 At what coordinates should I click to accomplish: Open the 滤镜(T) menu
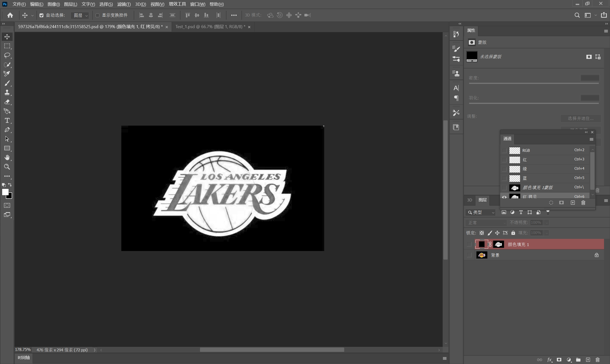(x=124, y=4)
